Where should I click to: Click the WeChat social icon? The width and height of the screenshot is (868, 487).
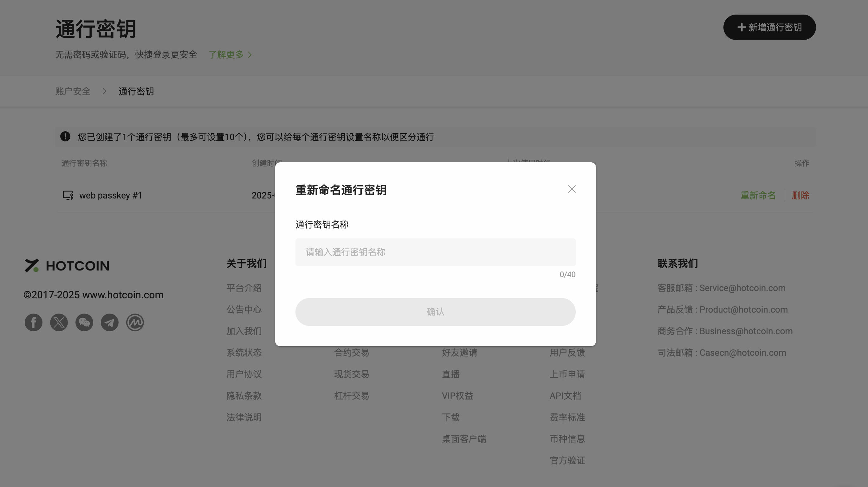(x=84, y=322)
